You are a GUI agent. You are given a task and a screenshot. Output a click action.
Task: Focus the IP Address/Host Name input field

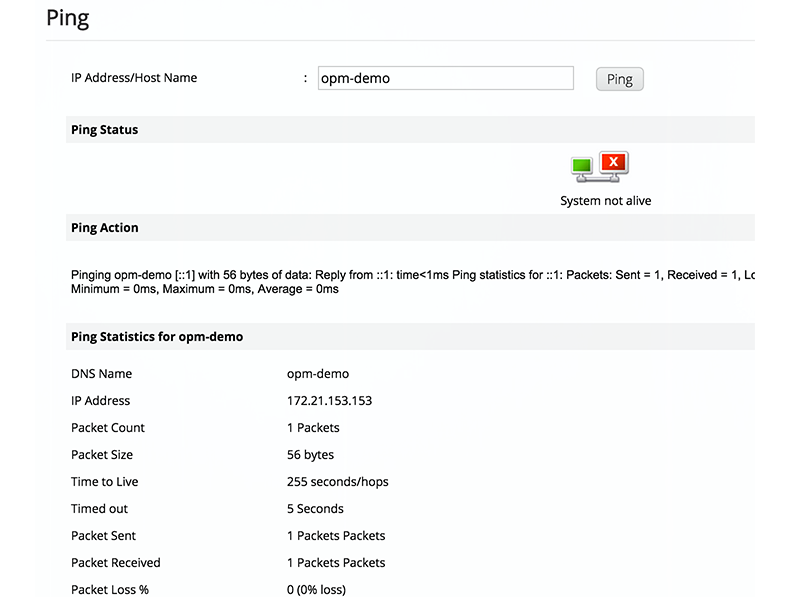click(445, 78)
